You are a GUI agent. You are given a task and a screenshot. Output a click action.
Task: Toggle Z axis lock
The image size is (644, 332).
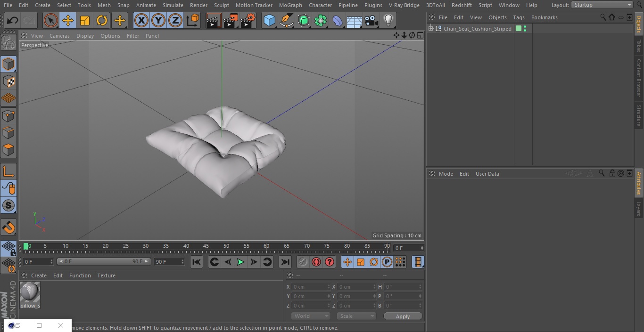point(175,20)
